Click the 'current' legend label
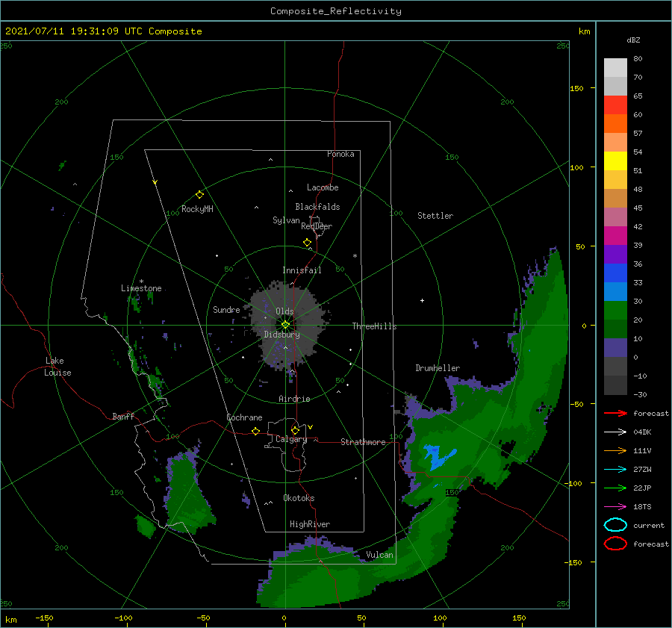672x628 pixels. click(x=649, y=525)
